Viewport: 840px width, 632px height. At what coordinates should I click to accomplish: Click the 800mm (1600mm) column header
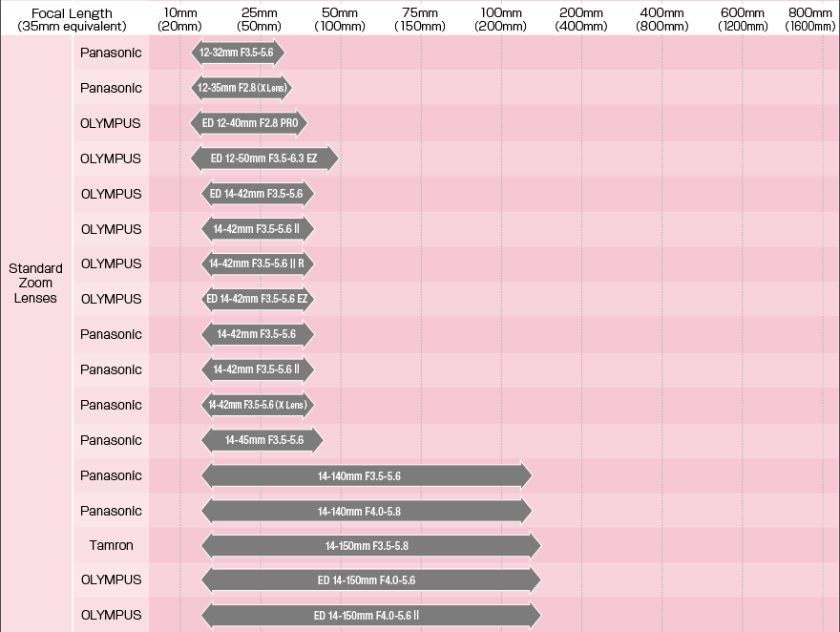pos(810,19)
